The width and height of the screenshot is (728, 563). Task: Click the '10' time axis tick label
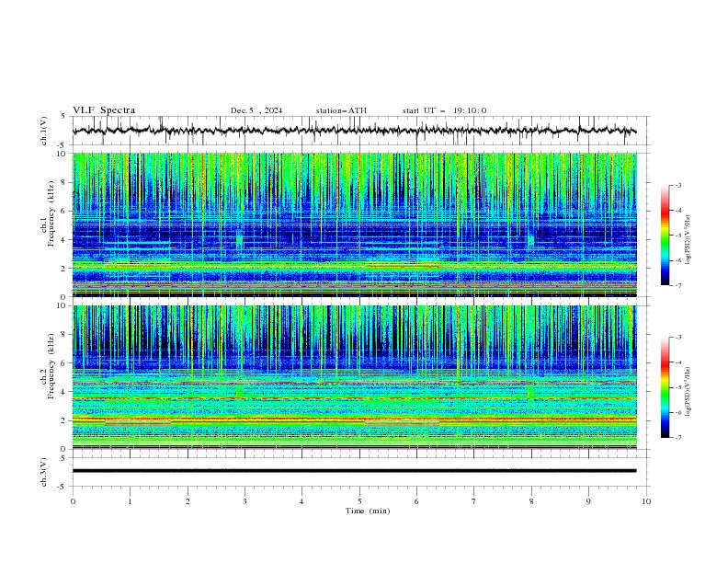646,501
